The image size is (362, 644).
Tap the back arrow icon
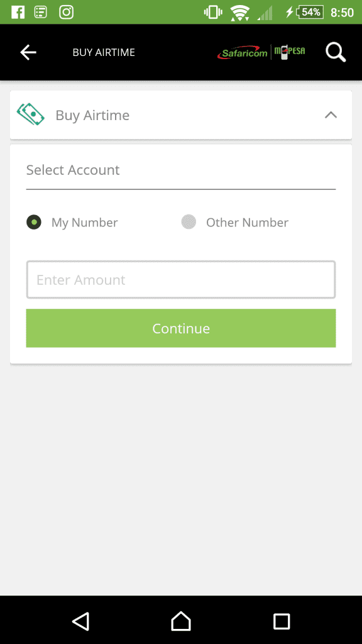[28, 52]
